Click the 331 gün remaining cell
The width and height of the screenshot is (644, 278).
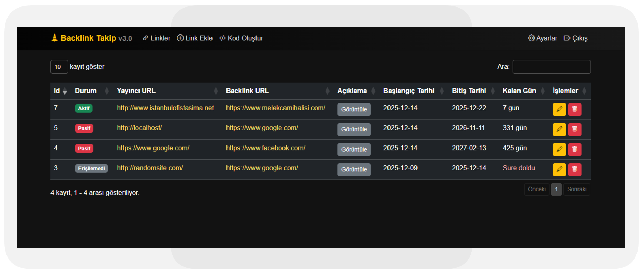coord(515,128)
